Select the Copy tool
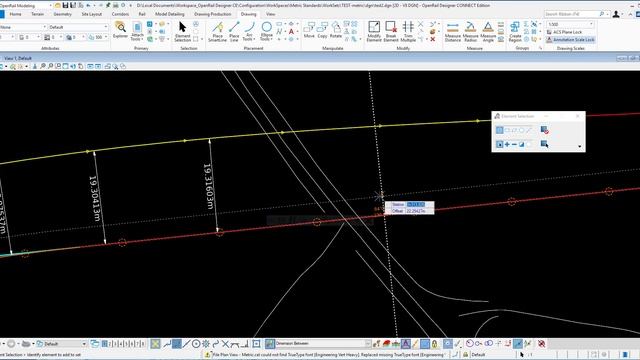 (322, 30)
